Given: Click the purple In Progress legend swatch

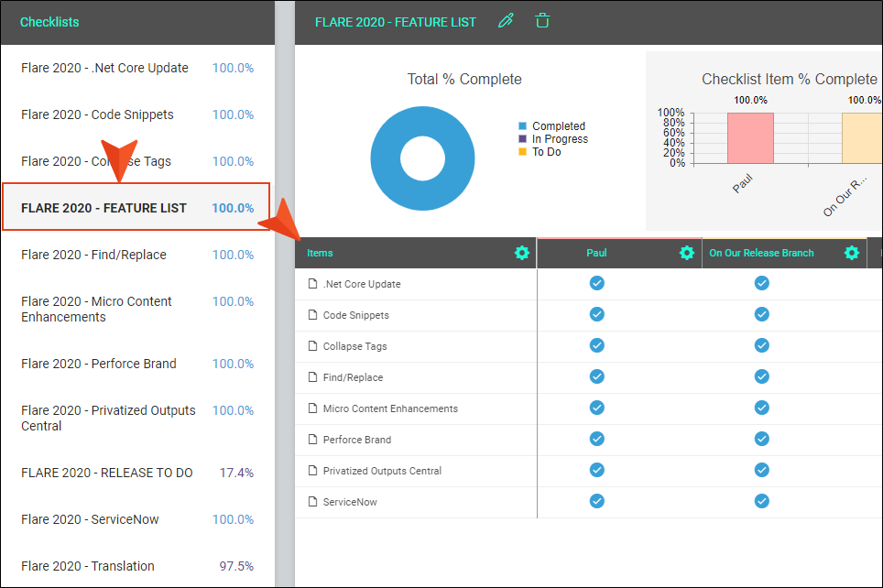Looking at the screenshot, I should coord(523,138).
